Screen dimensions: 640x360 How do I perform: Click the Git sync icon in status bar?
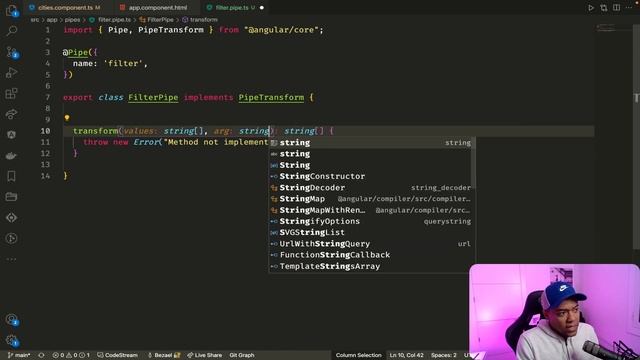click(x=41, y=355)
